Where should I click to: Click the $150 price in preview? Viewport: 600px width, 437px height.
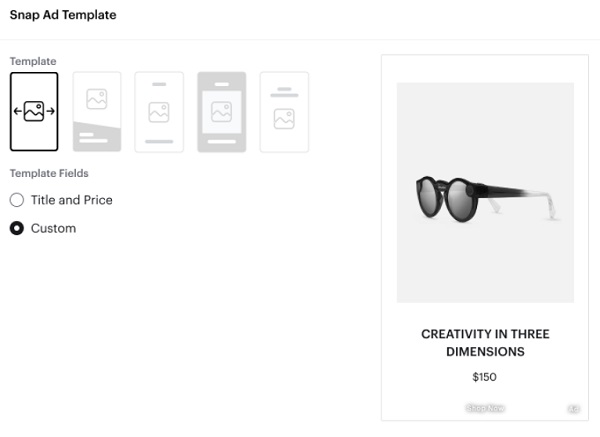click(484, 377)
